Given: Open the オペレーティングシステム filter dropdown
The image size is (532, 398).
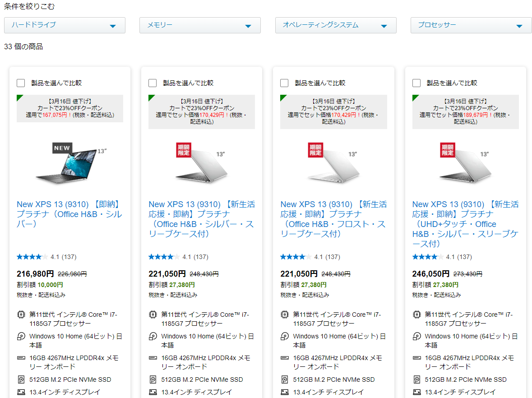Looking at the screenshot, I should [336, 25].
